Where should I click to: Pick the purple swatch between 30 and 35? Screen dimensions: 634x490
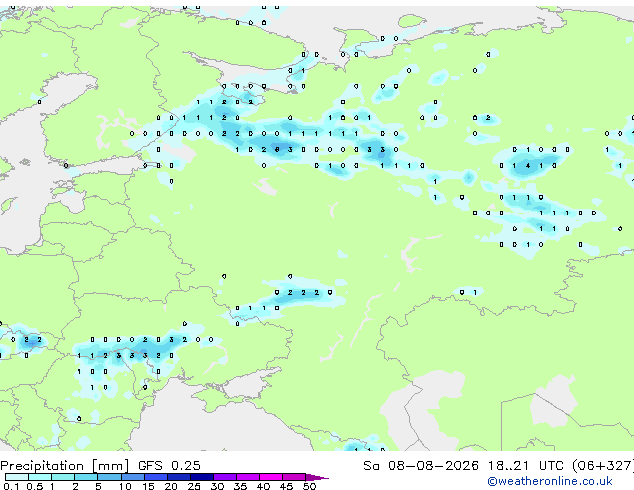click(225, 477)
